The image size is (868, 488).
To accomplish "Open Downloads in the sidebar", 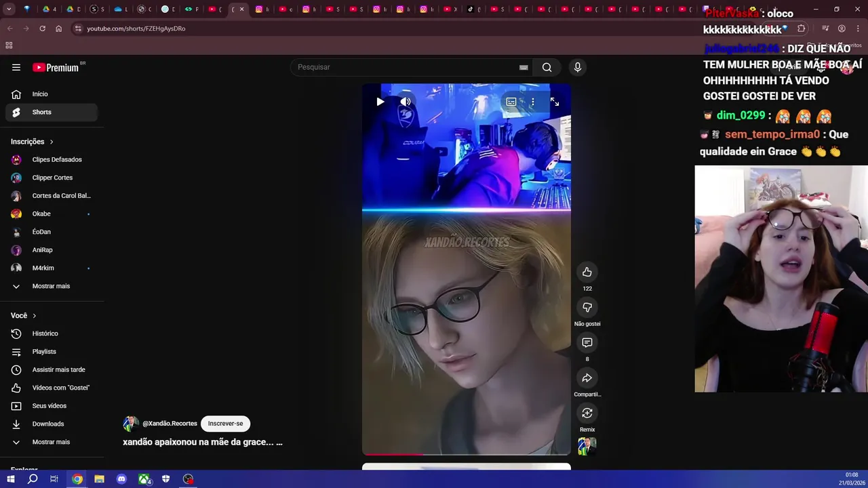I will (x=52, y=424).
